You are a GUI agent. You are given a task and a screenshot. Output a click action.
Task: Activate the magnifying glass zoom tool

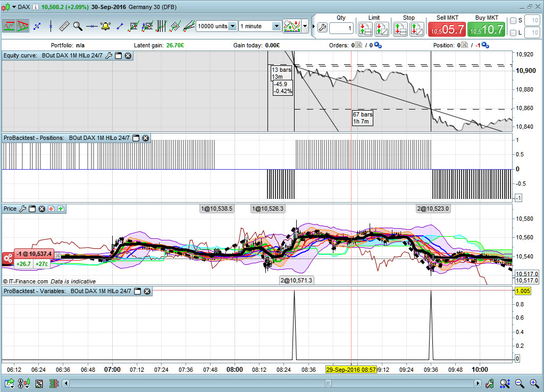click(x=77, y=26)
